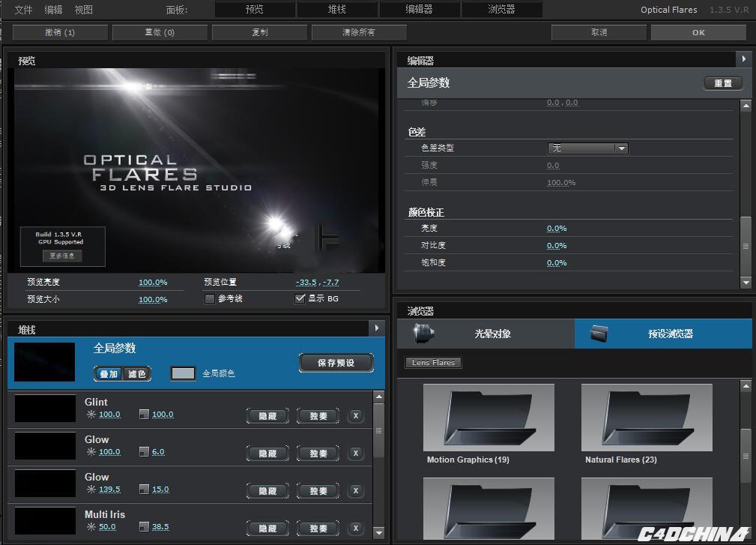Hide the Multi Iris element

(x=267, y=529)
